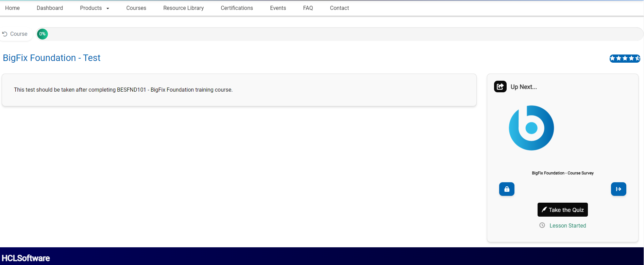Open the Home menu item

pyautogui.click(x=12, y=8)
